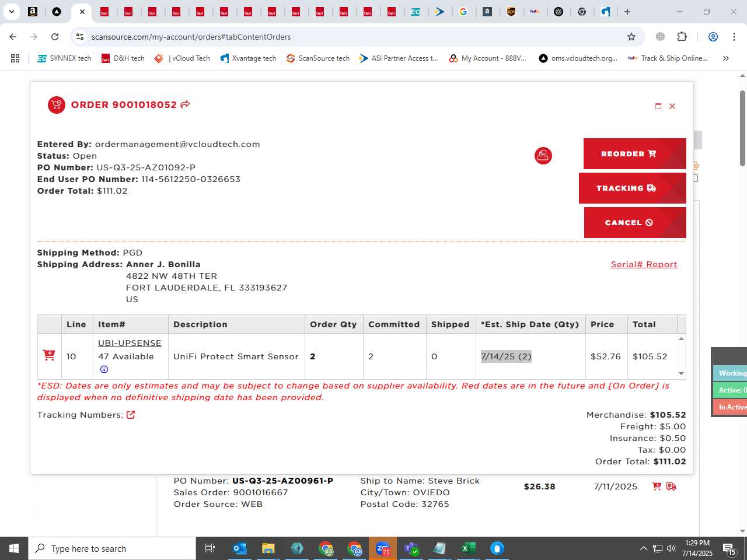Image resolution: width=747 pixels, height=560 pixels.
Task: Click the CANCEL order button
Action: 635,223
